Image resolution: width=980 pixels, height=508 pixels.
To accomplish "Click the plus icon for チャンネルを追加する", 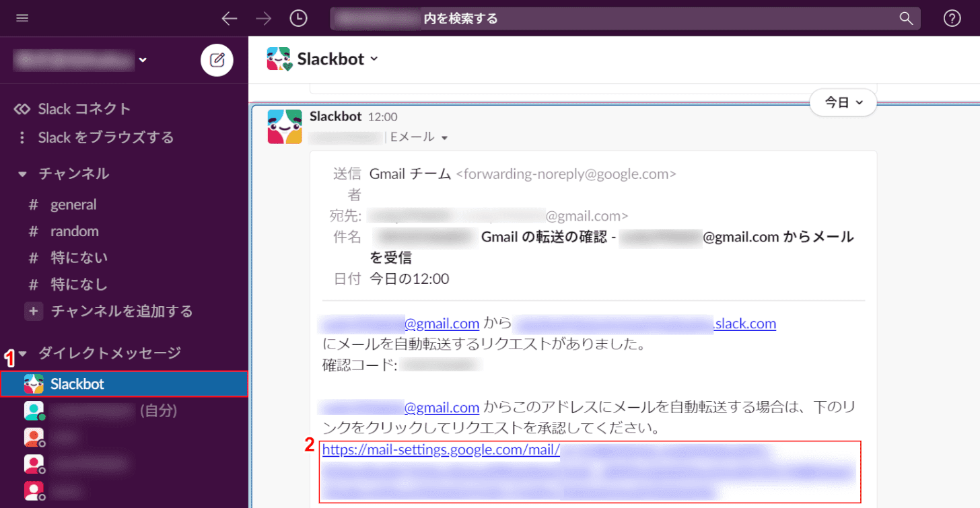I will pos(33,312).
